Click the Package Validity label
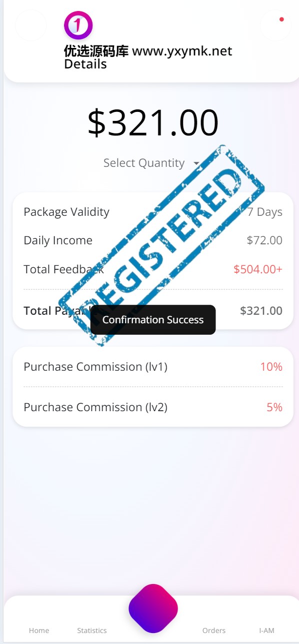 coord(66,212)
